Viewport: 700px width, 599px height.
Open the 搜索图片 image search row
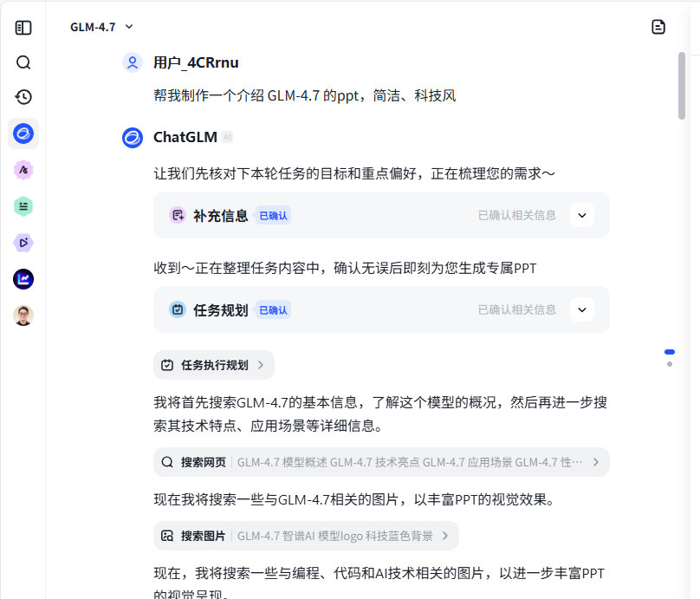coord(306,536)
